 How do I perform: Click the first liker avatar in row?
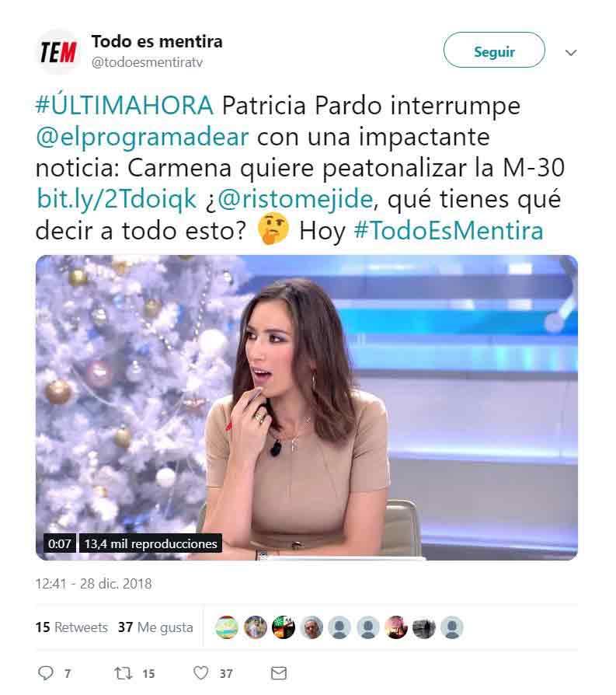(x=227, y=627)
